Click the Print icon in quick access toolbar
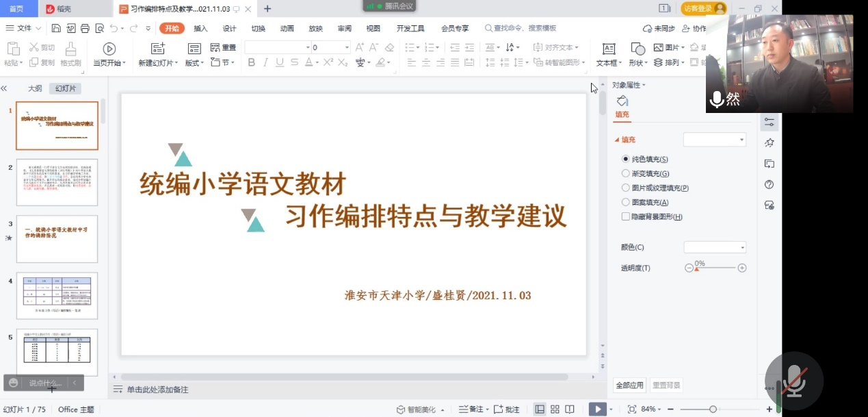868x417 pixels. pos(85,28)
